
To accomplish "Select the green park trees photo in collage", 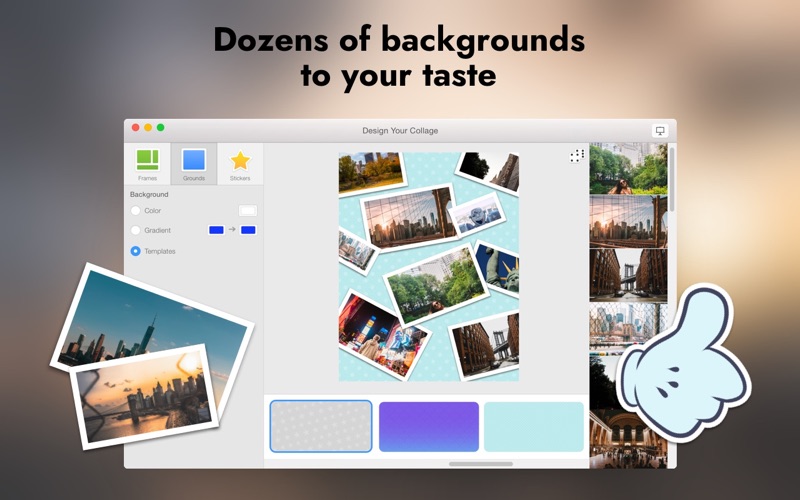I will pos(437,286).
